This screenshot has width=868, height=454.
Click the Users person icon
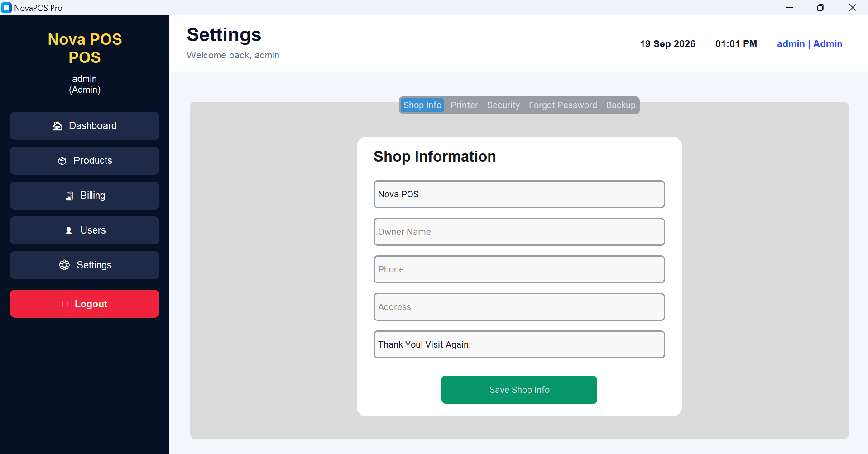click(69, 230)
